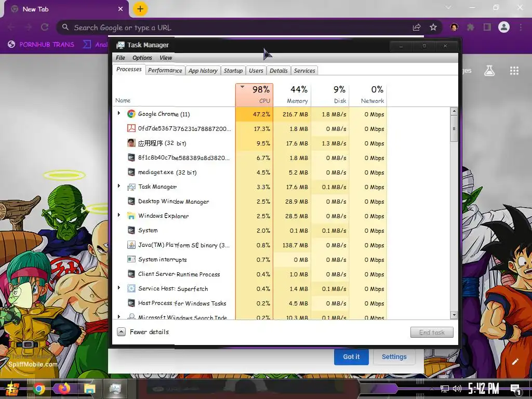Viewport: 532px width, 399px height.
Task: Click the Task Manager taskbar icon
Action: 115,389
